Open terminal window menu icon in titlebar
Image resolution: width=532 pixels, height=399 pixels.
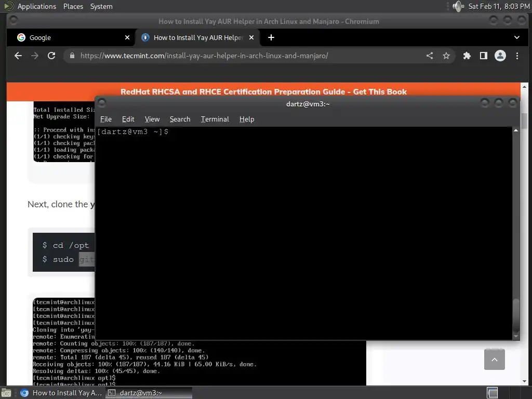[x=102, y=102]
